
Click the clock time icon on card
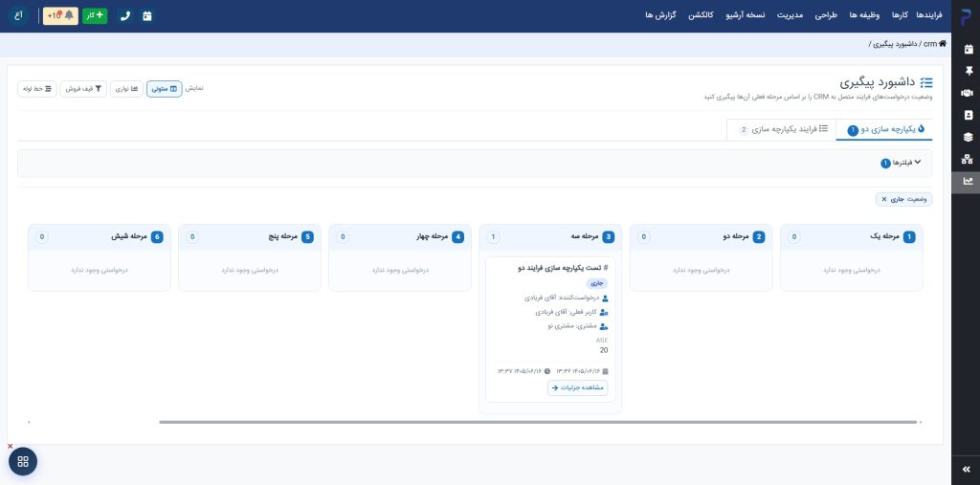(547, 371)
